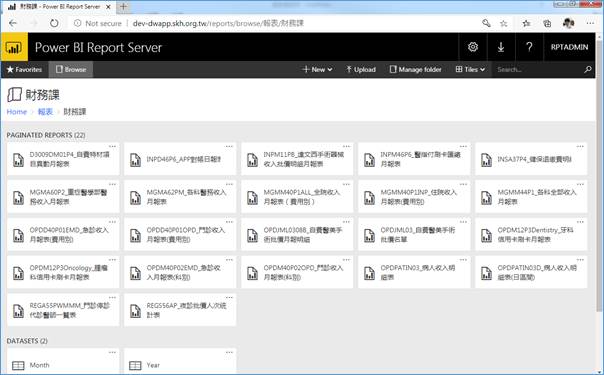Switch to the Favorites tab

coord(24,70)
